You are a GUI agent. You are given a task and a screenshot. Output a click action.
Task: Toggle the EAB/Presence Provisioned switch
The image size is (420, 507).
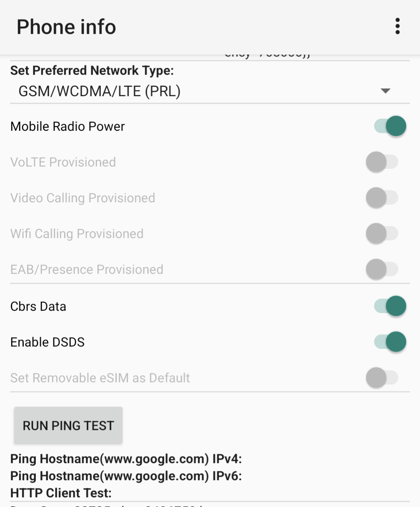pos(382,269)
